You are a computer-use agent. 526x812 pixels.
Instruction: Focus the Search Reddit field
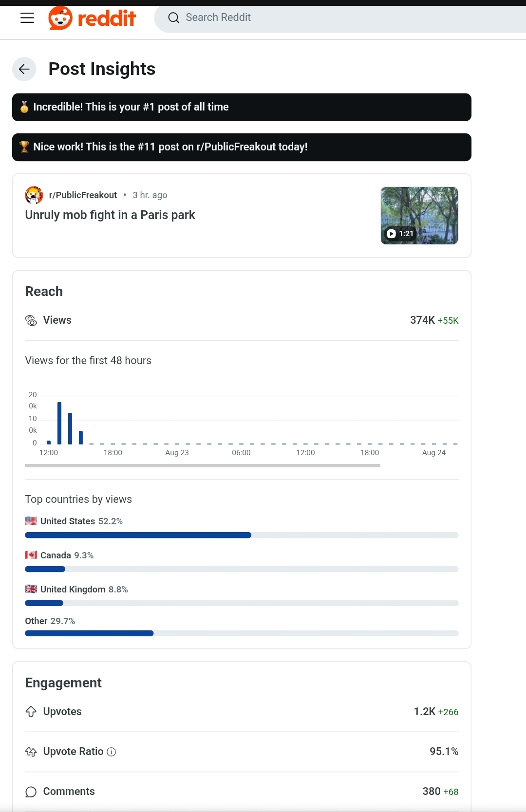pos(341,18)
